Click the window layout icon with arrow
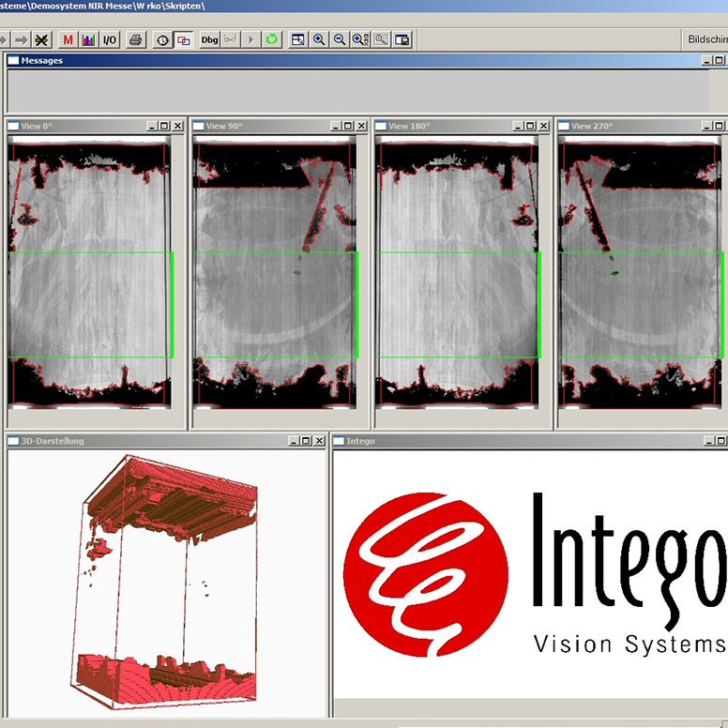Image resolution: width=728 pixels, height=728 pixels. coord(297,40)
